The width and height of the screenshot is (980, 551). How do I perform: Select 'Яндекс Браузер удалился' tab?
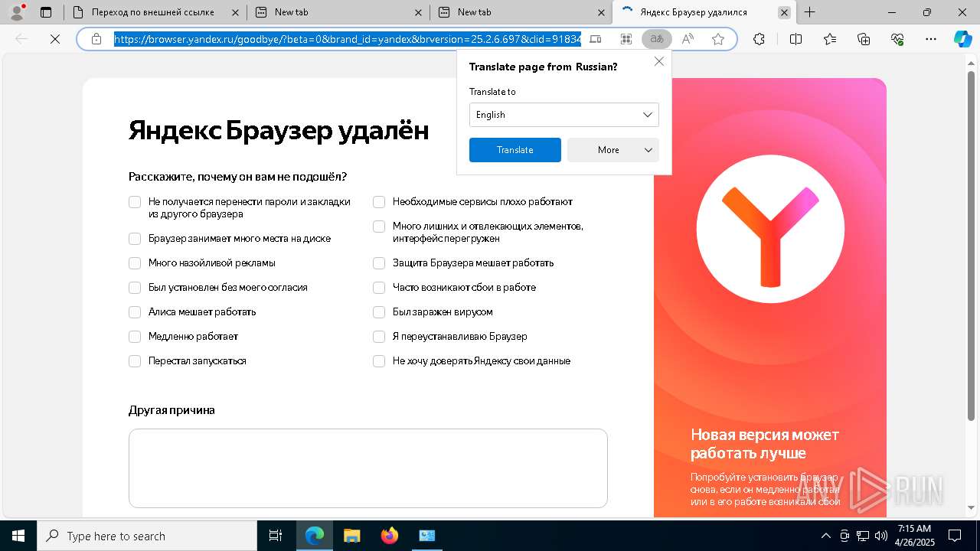point(704,12)
